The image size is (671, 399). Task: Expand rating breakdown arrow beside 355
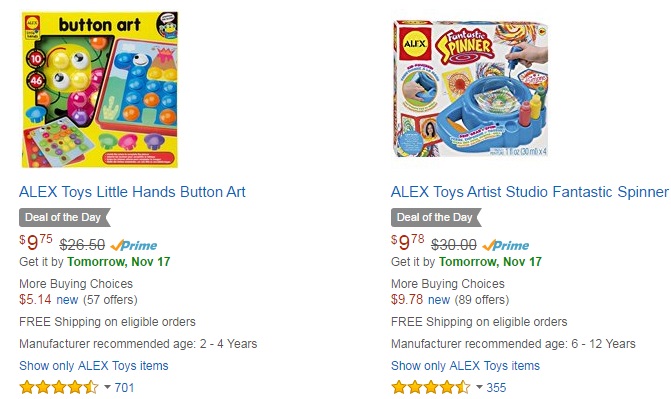point(479,387)
